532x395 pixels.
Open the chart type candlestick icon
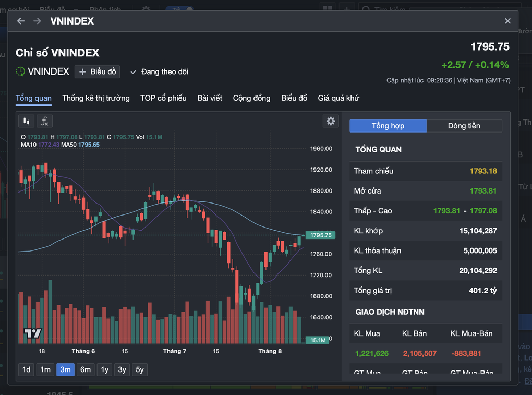(26, 121)
